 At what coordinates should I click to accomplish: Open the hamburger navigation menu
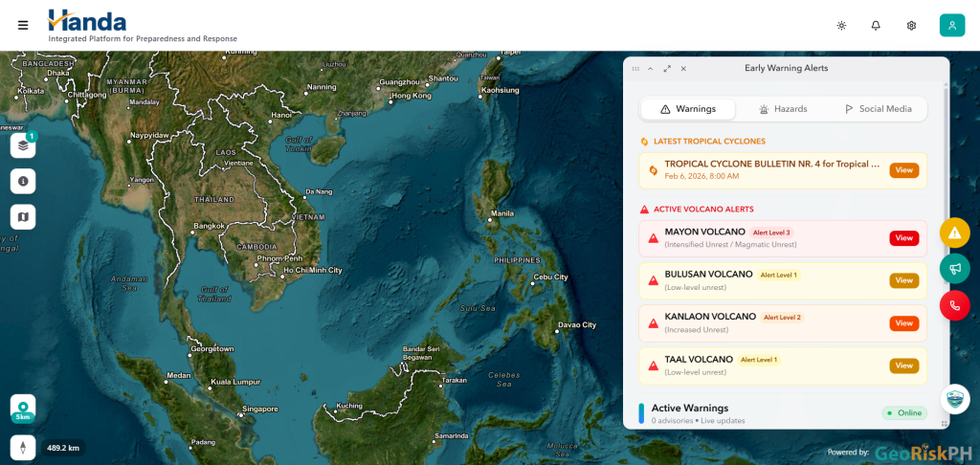click(23, 25)
